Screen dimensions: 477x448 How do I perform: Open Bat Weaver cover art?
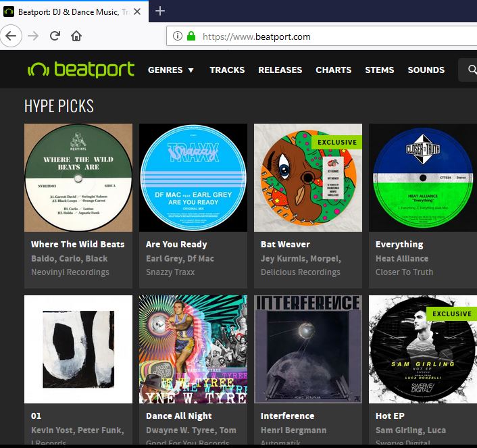click(308, 178)
